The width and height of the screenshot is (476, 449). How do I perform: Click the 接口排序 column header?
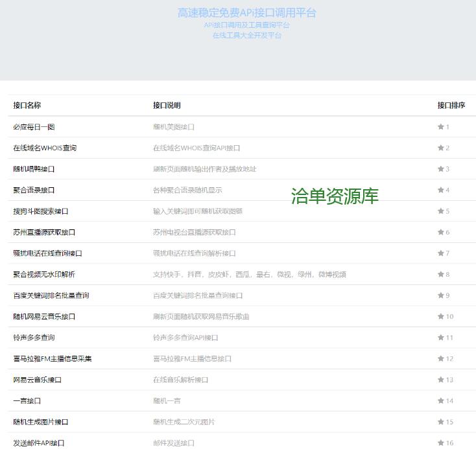(451, 105)
